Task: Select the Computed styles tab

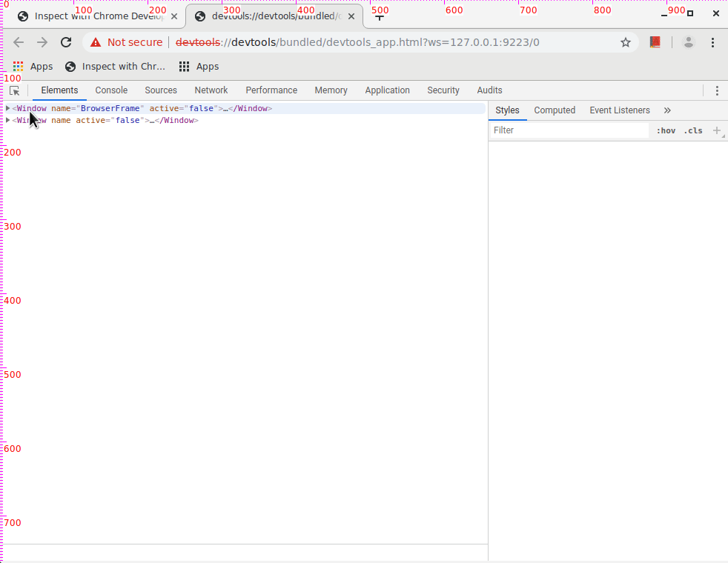Action: [x=555, y=110]
